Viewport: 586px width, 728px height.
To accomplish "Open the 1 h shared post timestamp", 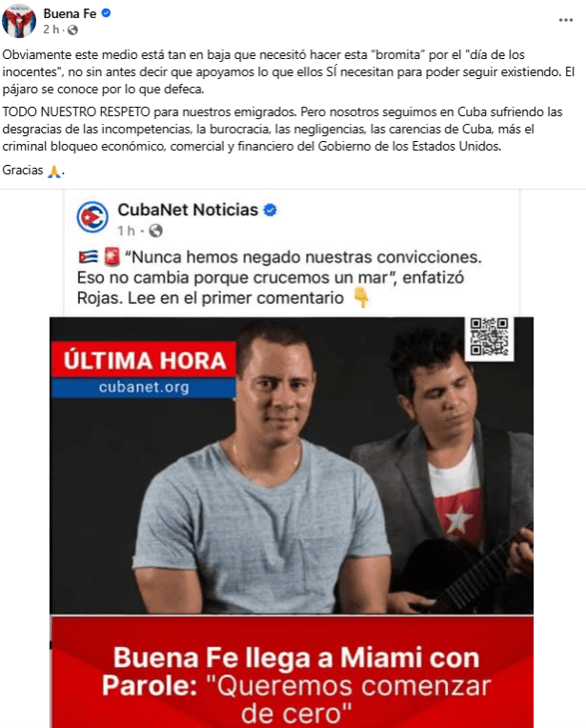I will (x=126, y=231).
